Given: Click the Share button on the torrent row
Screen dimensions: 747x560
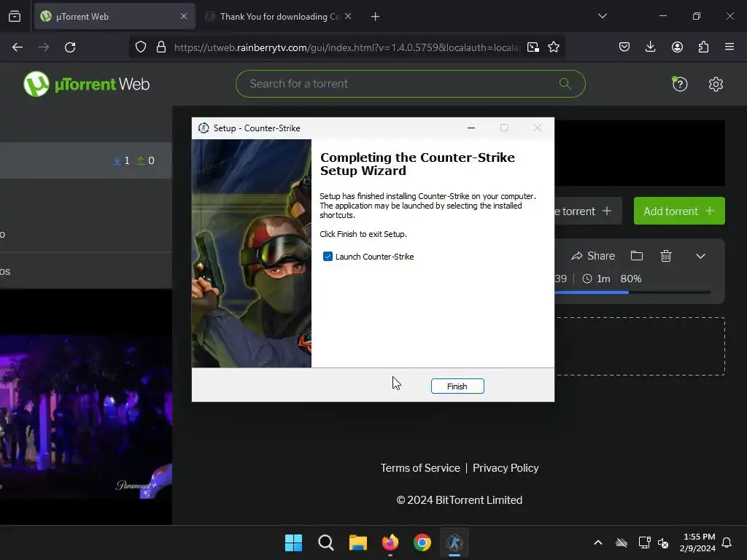Looking at the screenshot, I should [x=593, y=256].
